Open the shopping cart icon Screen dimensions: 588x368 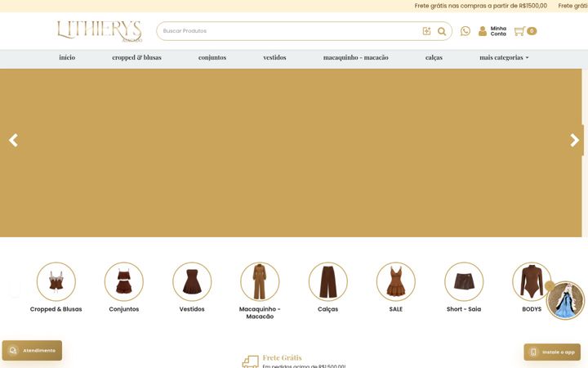pyautogui.click(x=519, y=31)
